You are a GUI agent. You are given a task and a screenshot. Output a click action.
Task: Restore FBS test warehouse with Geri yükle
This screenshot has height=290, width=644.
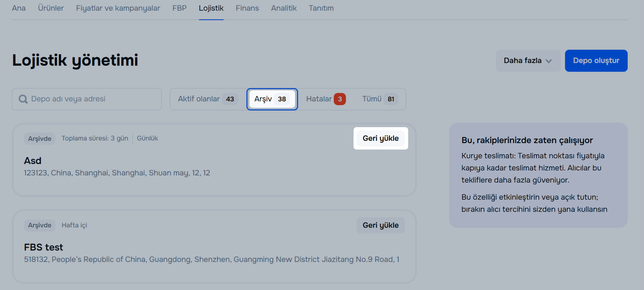[x=380, y=225]
